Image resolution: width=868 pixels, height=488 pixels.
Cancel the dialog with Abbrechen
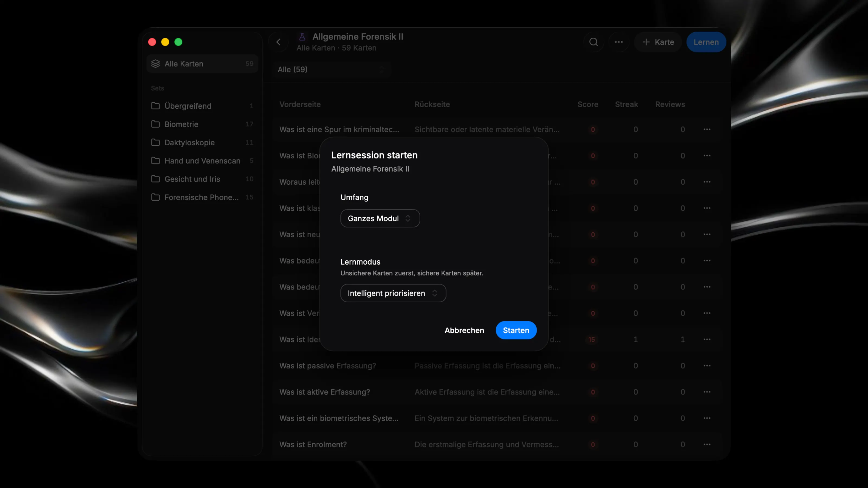click(x=464, y=330)
